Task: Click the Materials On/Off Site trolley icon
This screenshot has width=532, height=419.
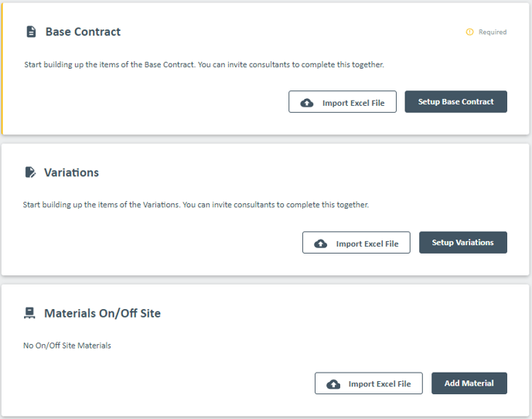Action: coord(30,313)
